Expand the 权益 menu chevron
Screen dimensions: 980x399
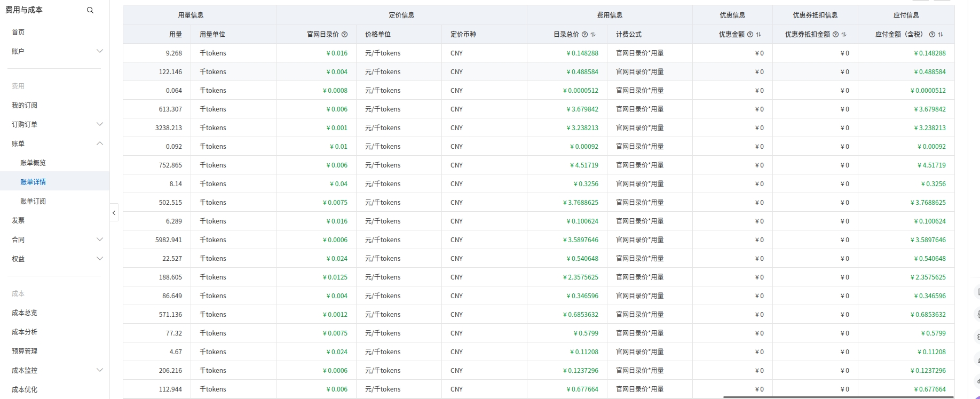pyautogui.click(x=100, y=259)
